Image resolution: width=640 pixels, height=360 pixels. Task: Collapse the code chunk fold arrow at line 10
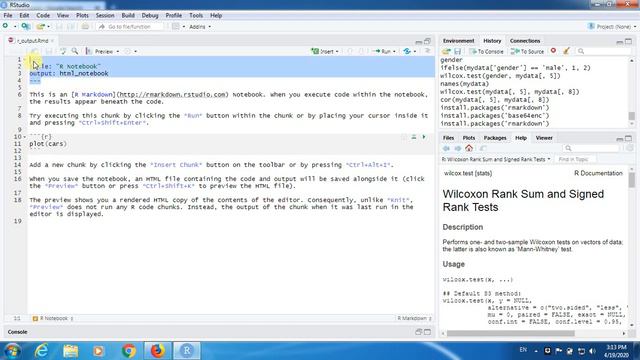pyautogui.click(x=24, y=137)
